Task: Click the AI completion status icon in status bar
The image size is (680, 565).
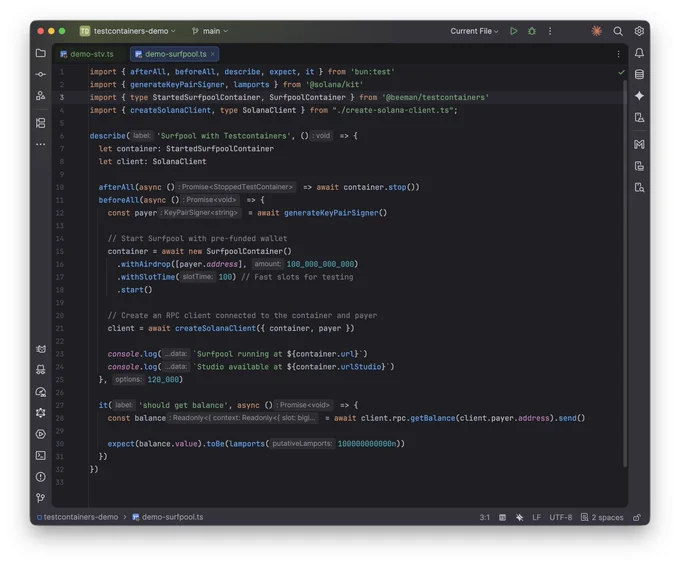Action: 520,517
